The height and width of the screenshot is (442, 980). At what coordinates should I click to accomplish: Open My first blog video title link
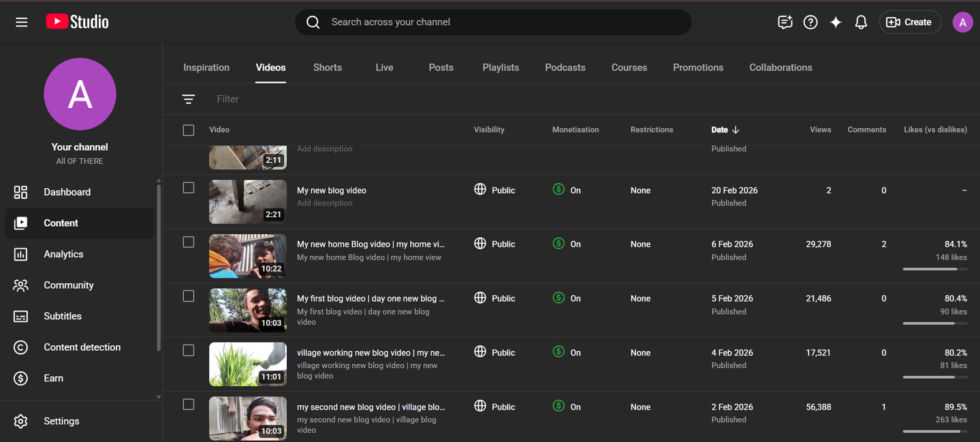coord(370,299)
